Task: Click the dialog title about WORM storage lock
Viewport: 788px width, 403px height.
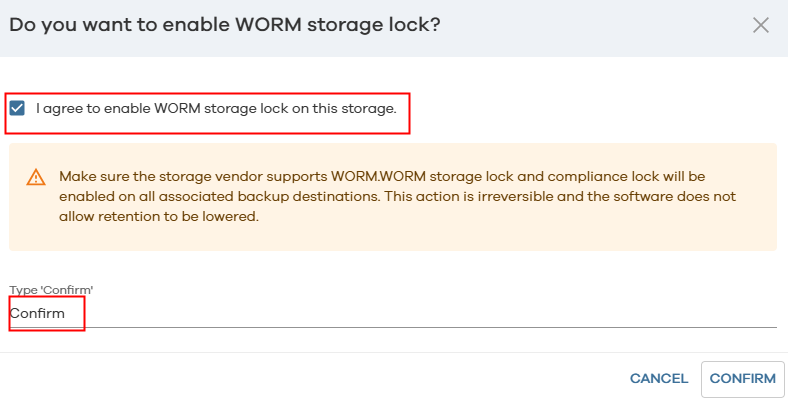Action: [x=225, y=24]
